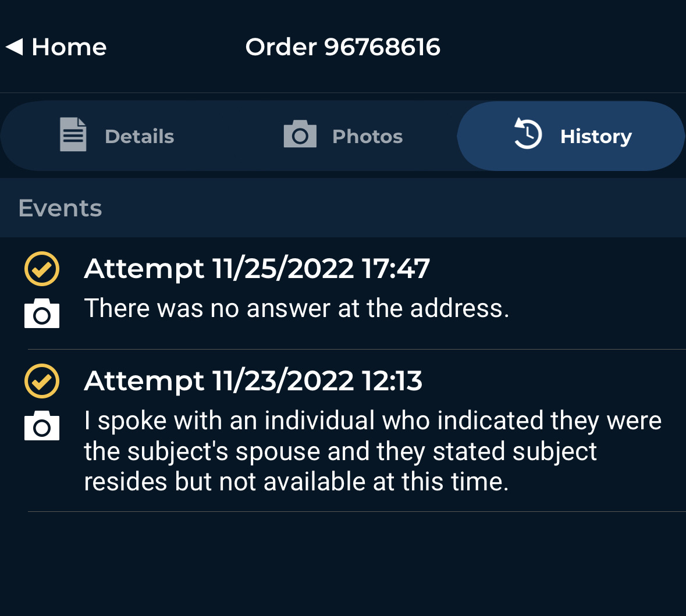Viewport: 686px width, 616px height.
Task: Toggle the 11/23/2022 attempt checkmark
Action: [42, 381]
